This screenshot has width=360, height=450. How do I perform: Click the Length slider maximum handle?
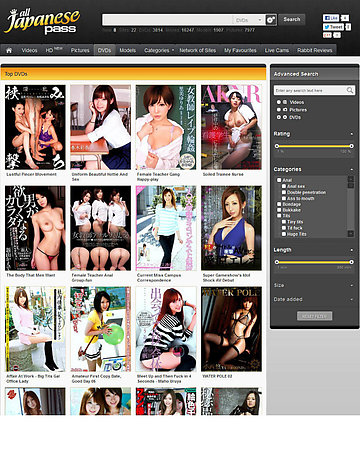tap(351, 262)
